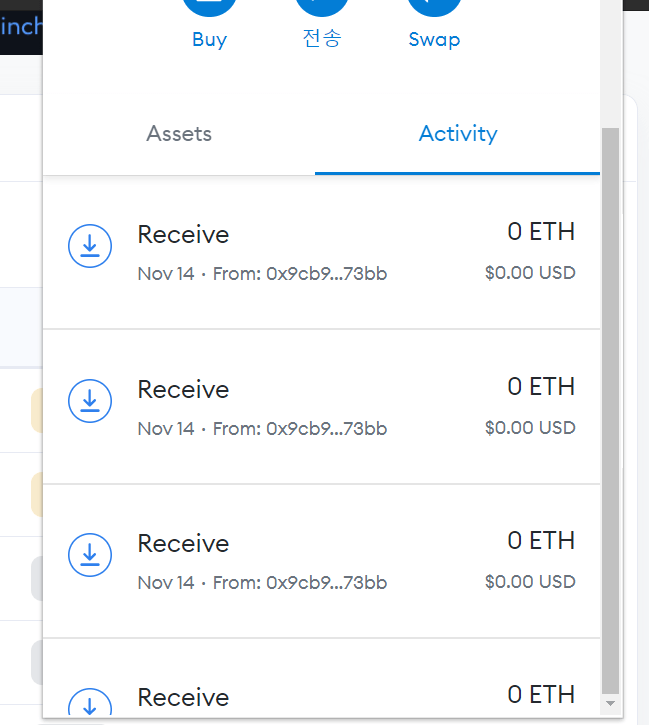Click the third Receive download icon
Viewport: 649px width, 725px height.
90,554
